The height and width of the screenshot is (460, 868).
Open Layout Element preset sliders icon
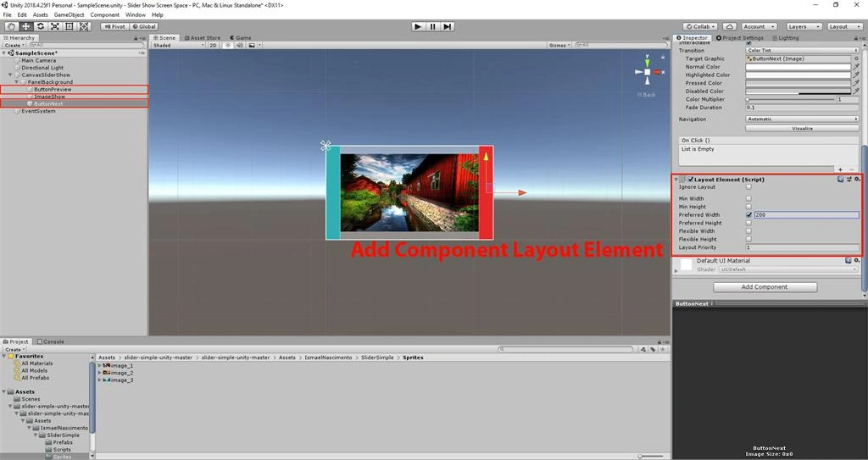[x=849, y=180]
